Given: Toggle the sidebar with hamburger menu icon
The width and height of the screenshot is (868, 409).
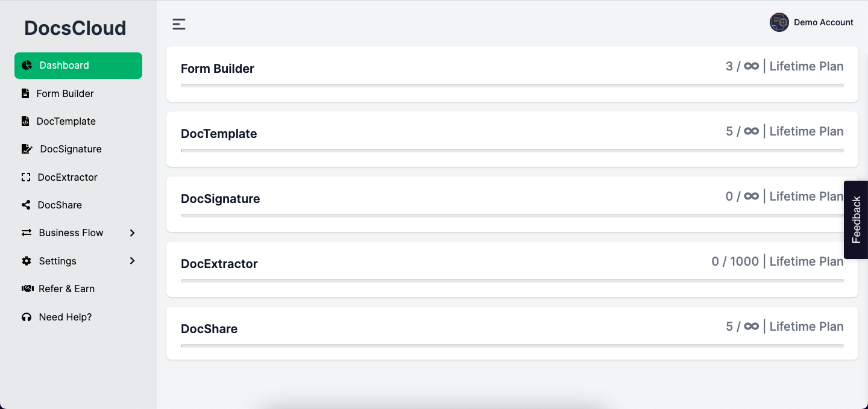Looking at the screenshot, I should tap(179, 24).
